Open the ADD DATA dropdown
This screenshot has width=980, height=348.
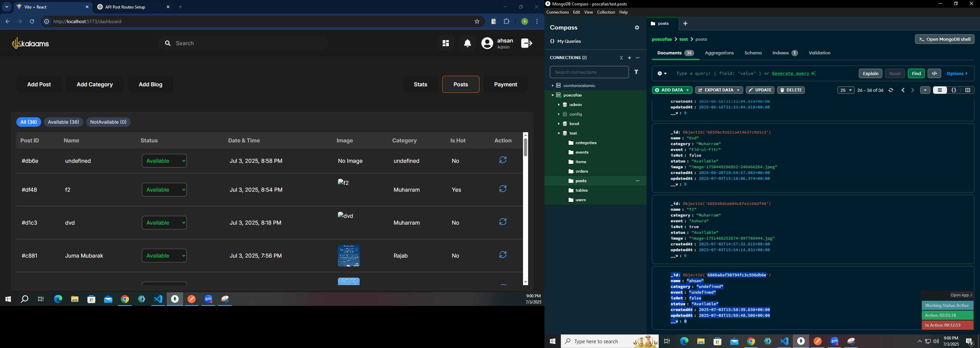[x=672, y=90]
